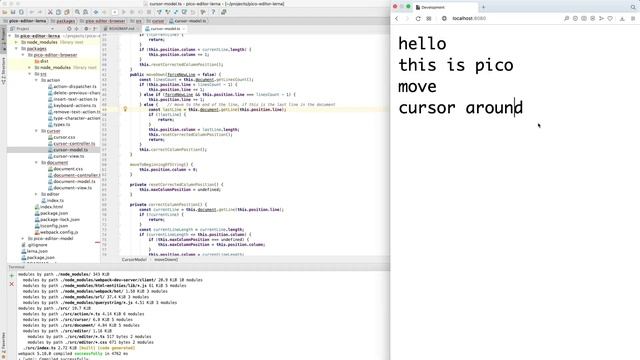
Task: Click the 'move' line in browser editor
Action: 417,87
